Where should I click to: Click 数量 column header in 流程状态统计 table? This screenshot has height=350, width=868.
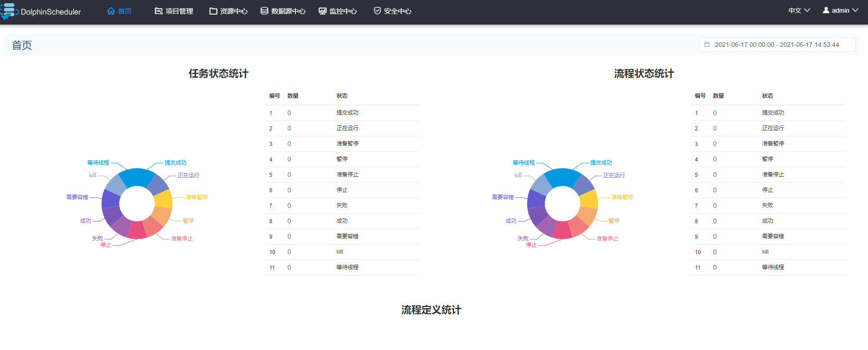coord(718,96)
